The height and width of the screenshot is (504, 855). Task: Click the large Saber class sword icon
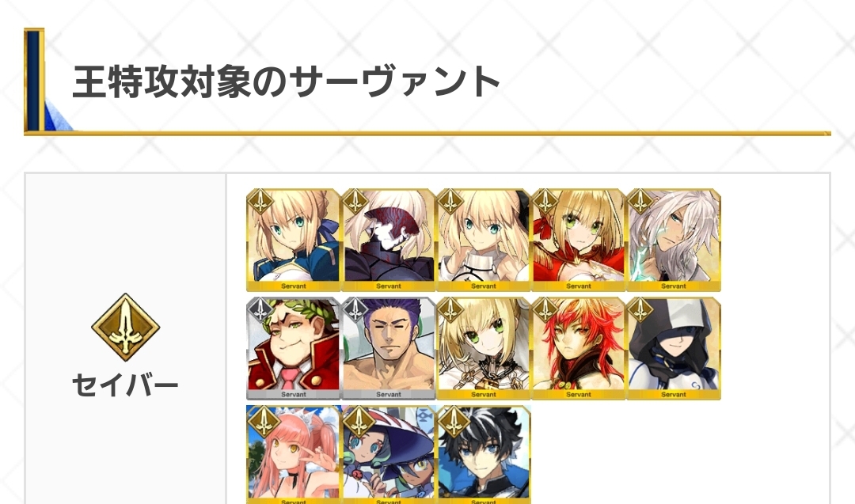pyautogui.click(x=125, y=328)
